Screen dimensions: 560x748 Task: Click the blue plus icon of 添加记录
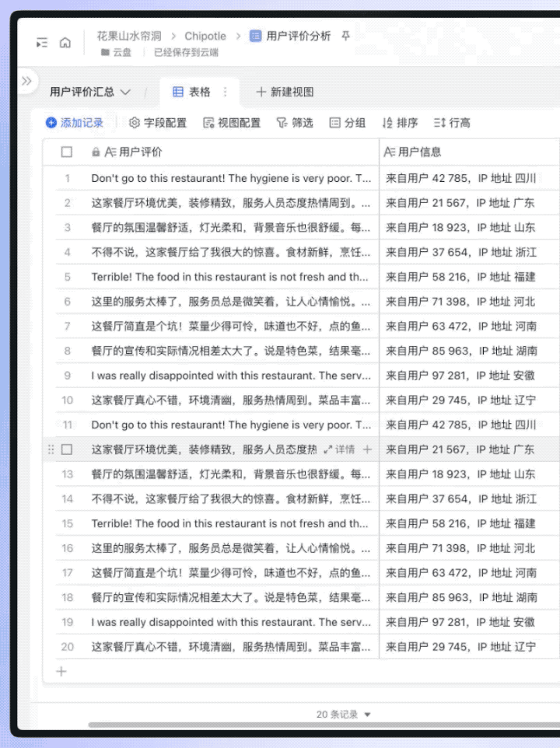point(51,123)
